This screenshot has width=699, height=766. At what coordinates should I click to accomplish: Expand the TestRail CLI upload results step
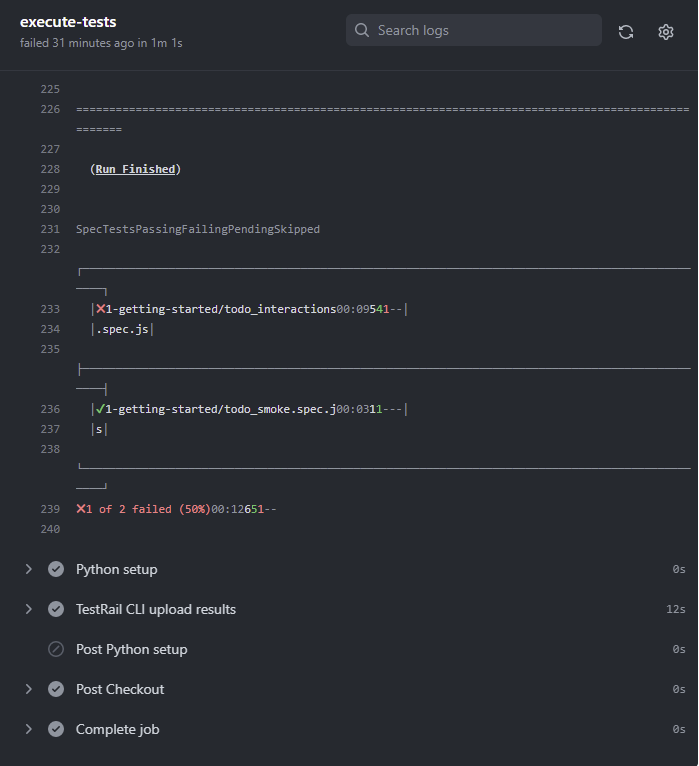point(28,609)
